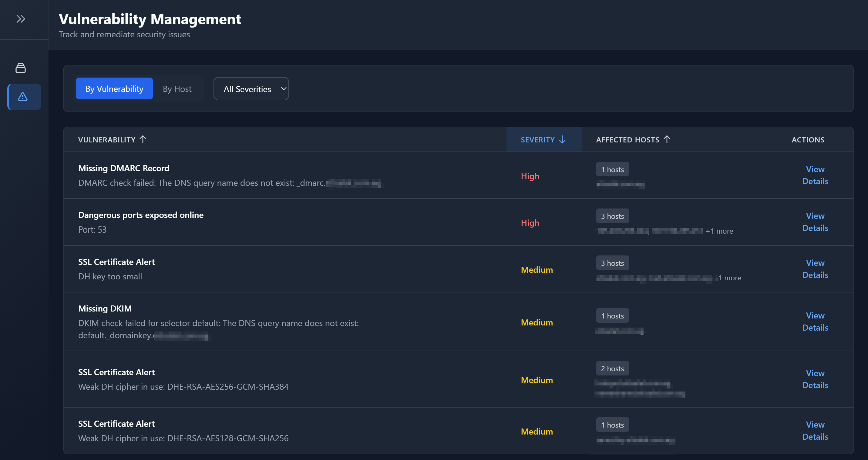
Task: Click Severity column down sort arrow
Action: click(x=562, y=139)
